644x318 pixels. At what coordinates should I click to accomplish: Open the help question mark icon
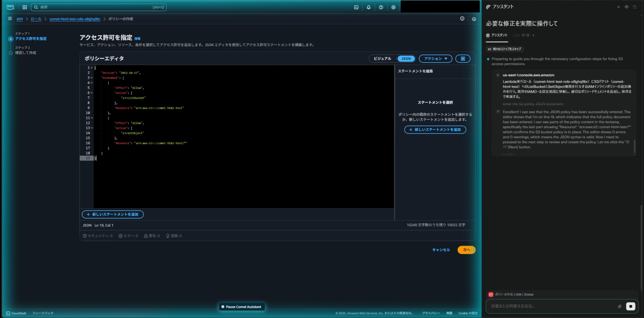click(381, 7)
